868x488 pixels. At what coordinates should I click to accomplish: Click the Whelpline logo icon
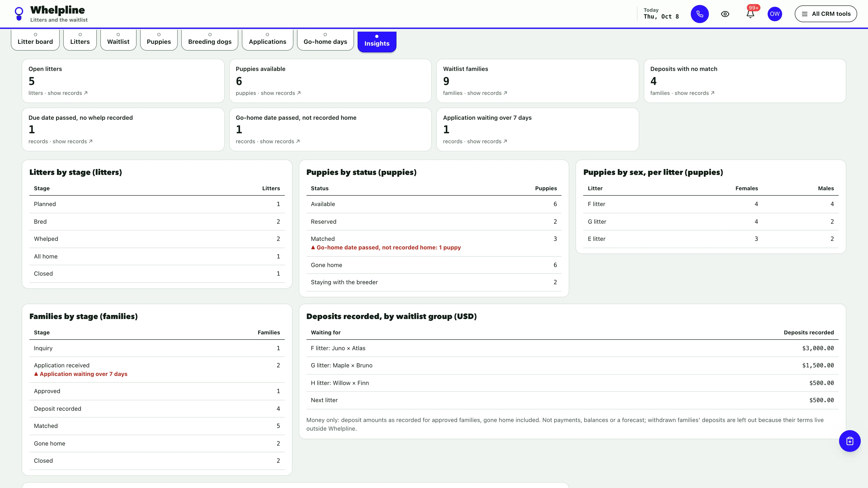(x=19, y=14)
